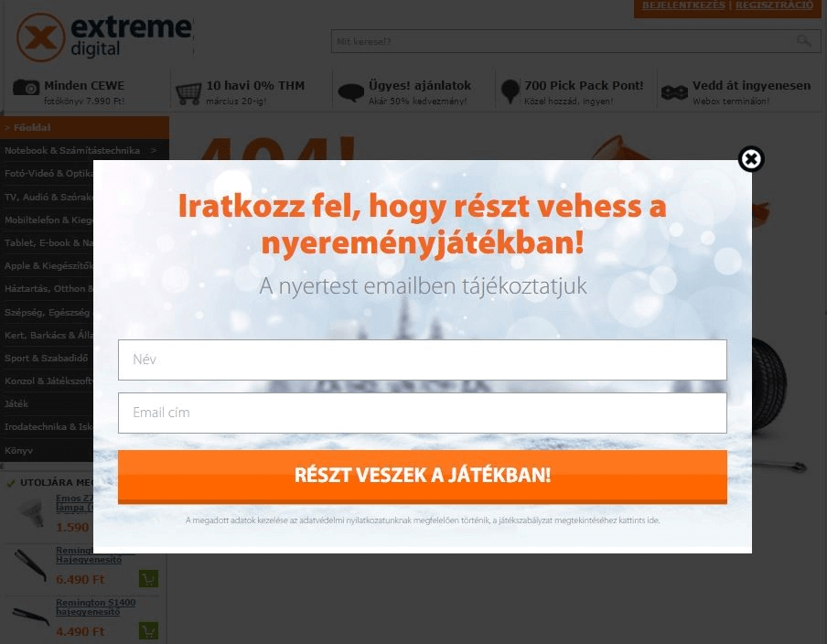
Task: Expand Notebook & Számítástechnika menu arrow
Action: click(154, 150)
